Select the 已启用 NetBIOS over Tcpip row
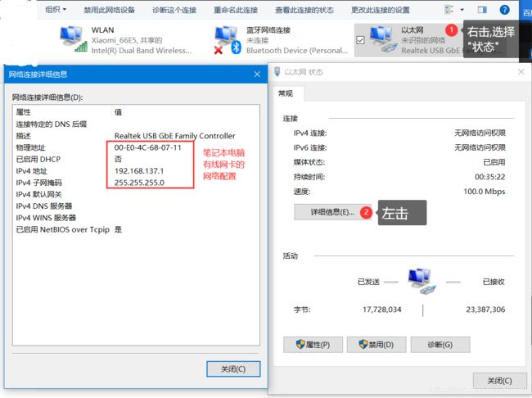Screen dimensions: 532x398 click(137, 229)
